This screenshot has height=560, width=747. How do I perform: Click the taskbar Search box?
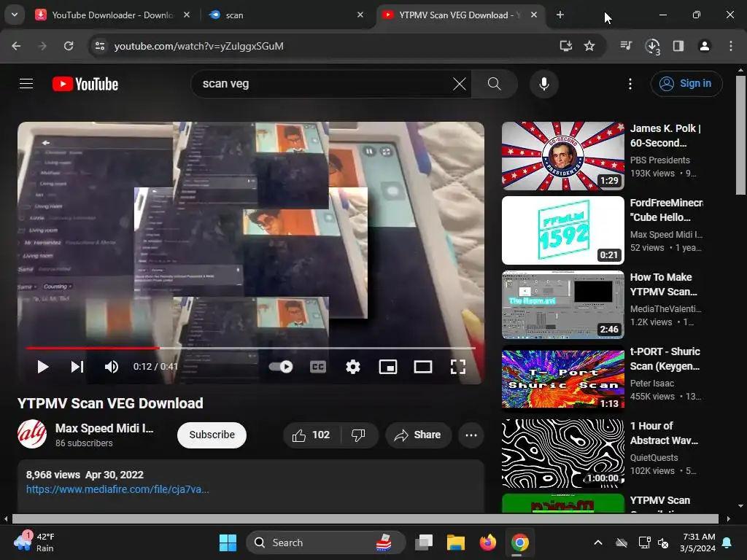click(x=325, y=542)
